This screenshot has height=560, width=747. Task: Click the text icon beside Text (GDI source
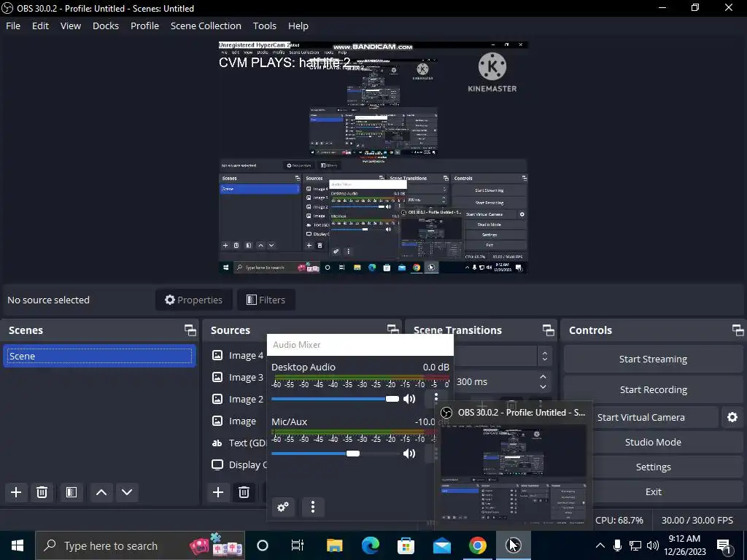[217, 443]
